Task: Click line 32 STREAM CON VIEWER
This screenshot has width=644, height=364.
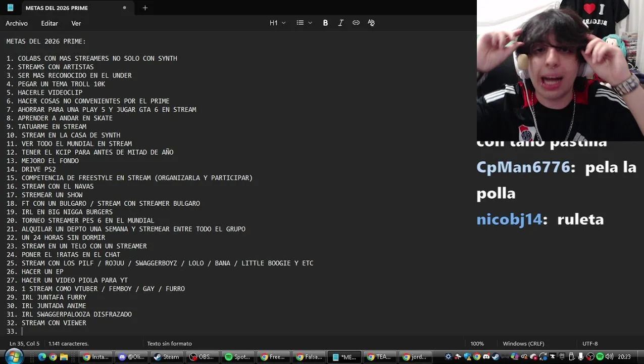Action: [x=46, y=323]
